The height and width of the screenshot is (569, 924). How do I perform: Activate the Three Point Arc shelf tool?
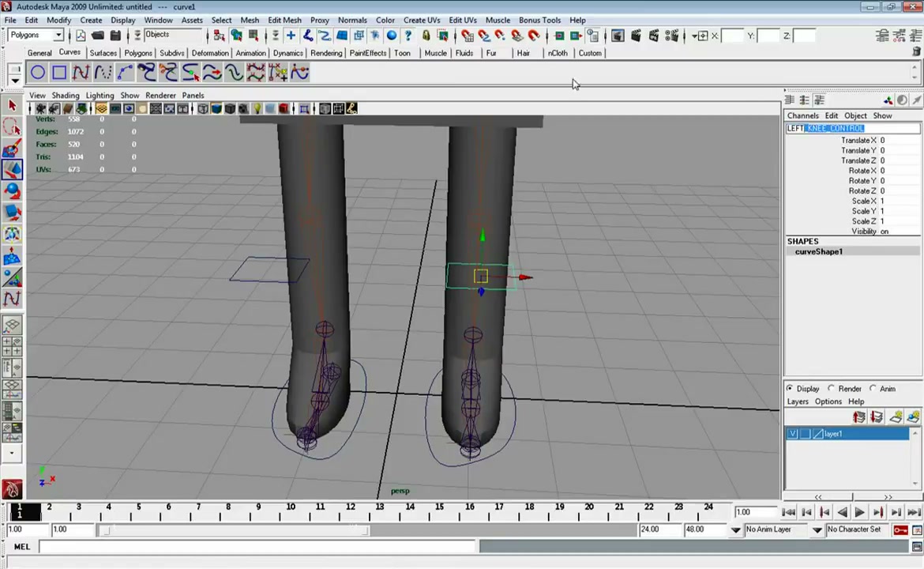pos(125,73)
